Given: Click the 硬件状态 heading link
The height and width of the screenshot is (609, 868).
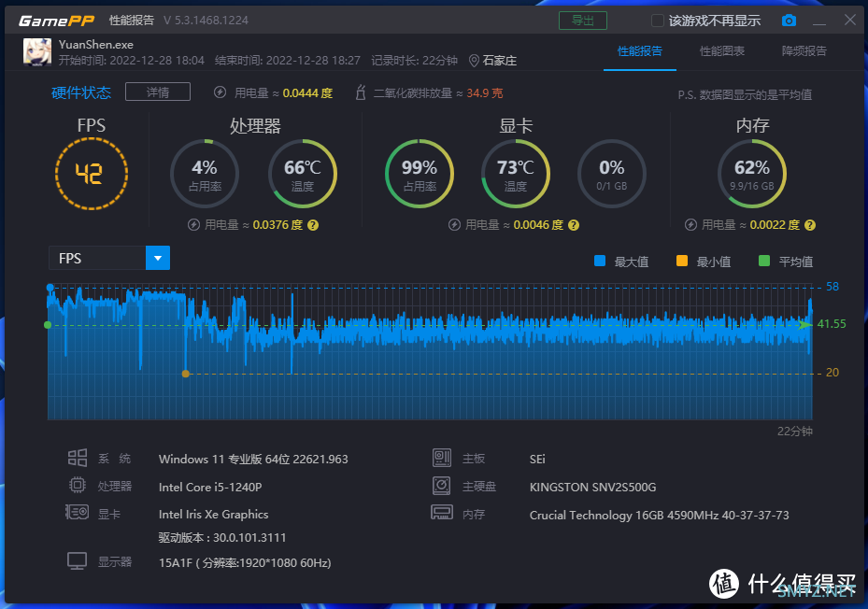Looking at the screenshot, I should (81, 92).
